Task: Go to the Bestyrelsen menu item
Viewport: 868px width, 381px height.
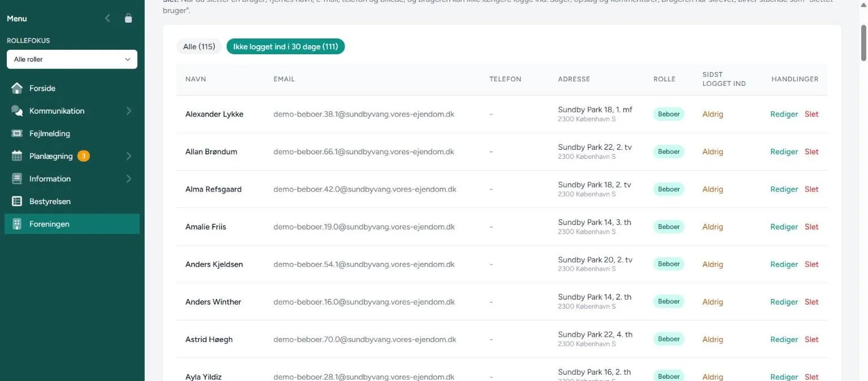Action: 72,201
